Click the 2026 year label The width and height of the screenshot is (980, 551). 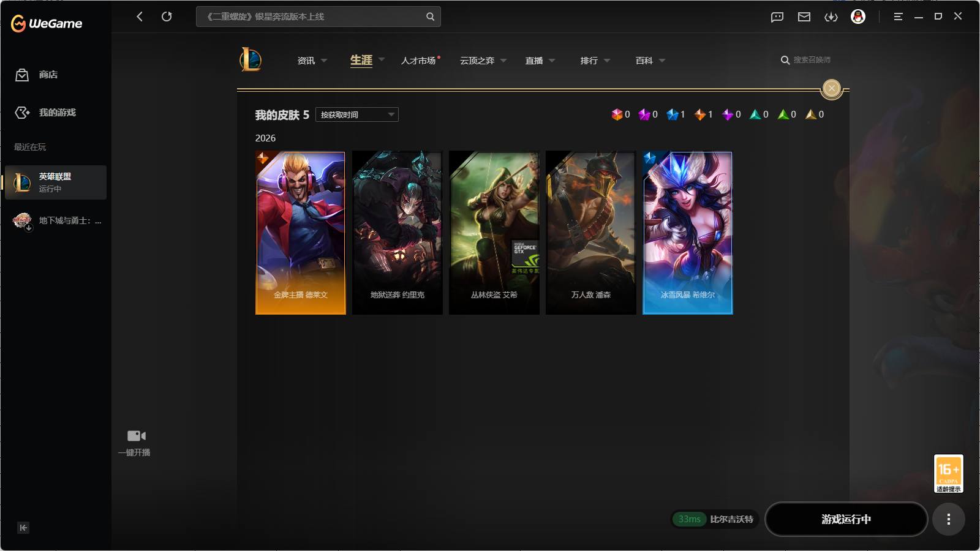[265, 138]
